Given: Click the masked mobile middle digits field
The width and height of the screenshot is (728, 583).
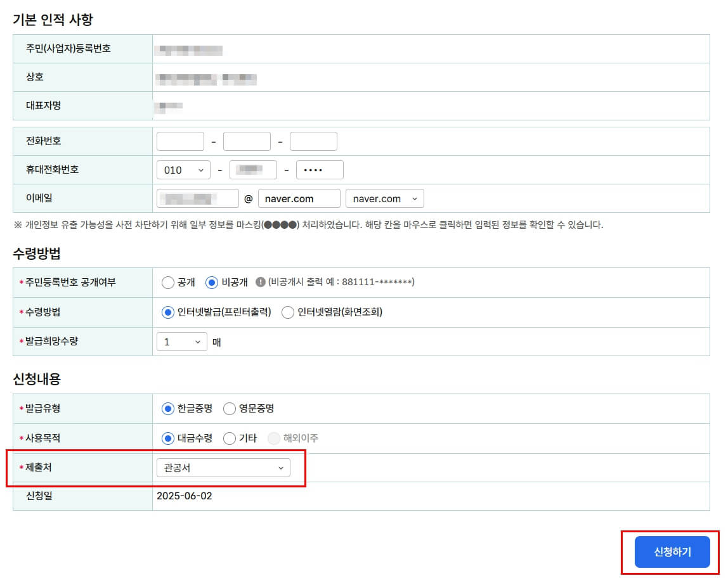Looking at the screenshot, I should pos(253,169).
